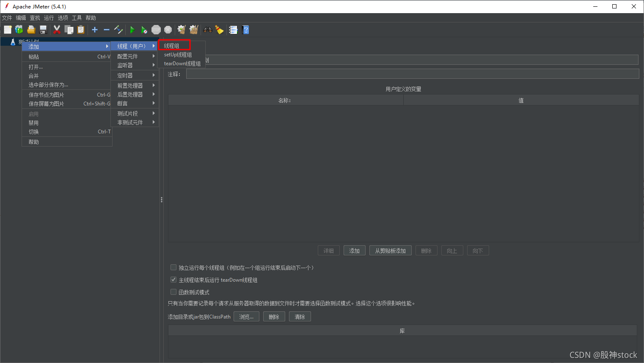The width and height of the screenshot is (644, 363).
Task: Click the Open file folder icon
Action: click(31, 30)
